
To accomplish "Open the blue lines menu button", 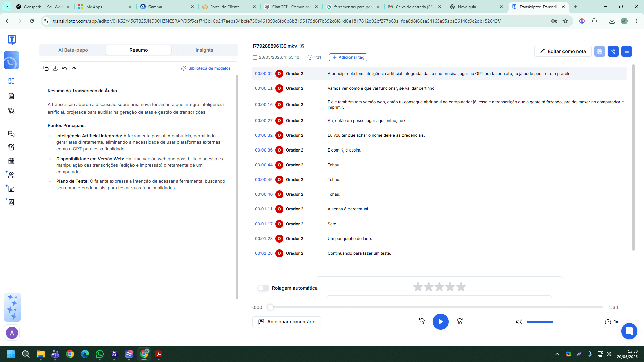I will click(627, 51).
